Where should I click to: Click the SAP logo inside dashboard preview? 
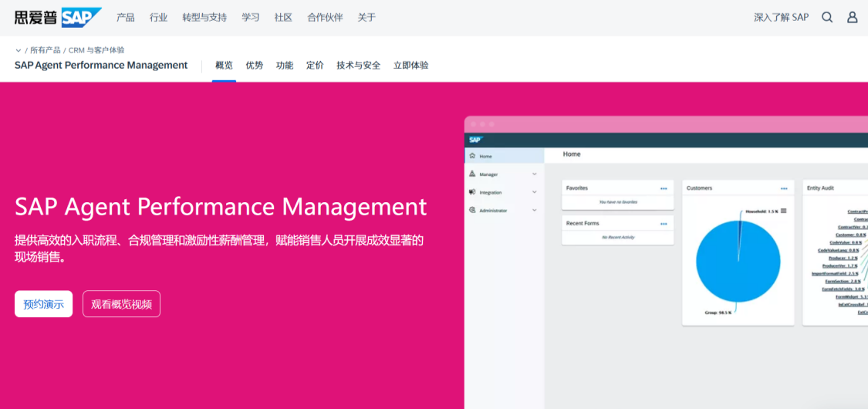(x=475, y=140)
